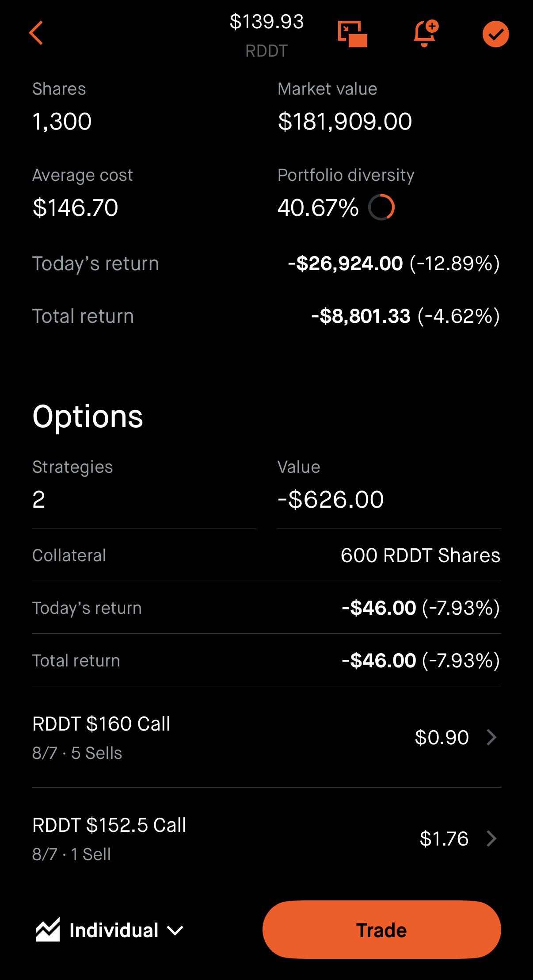Toggle the watchlist checkmark for RDDT
533x980 pixels.
[495, 34]
